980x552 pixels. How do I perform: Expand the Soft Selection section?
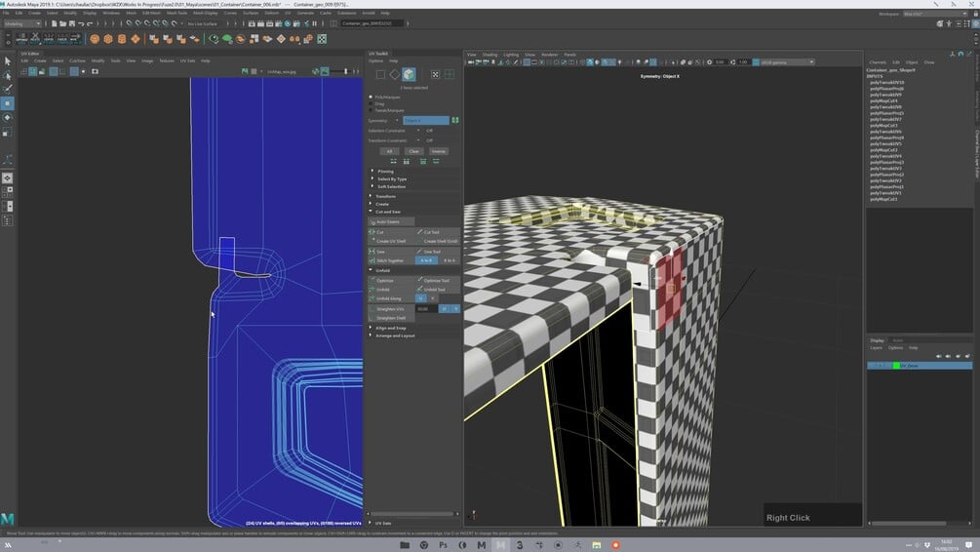click(x=391, y=186)
